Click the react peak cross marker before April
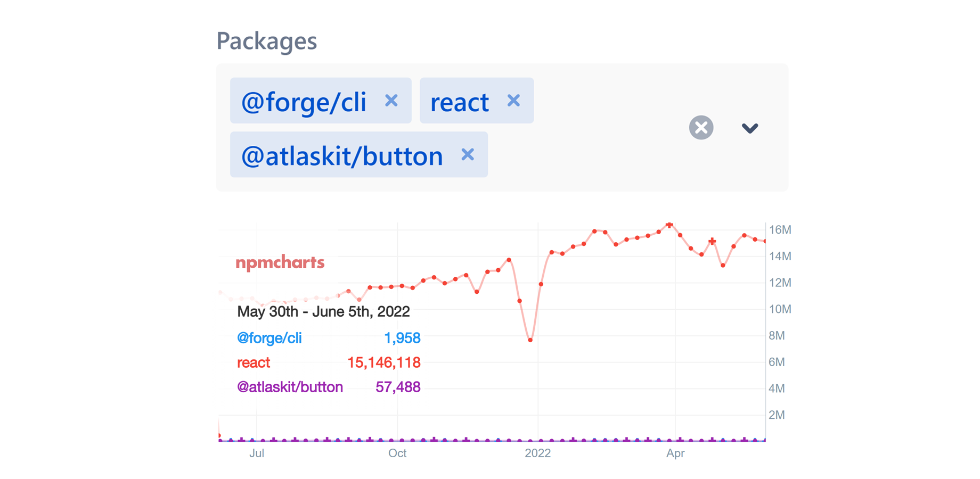Viewport: 980px width, 479px height. (x=669, y=225)
